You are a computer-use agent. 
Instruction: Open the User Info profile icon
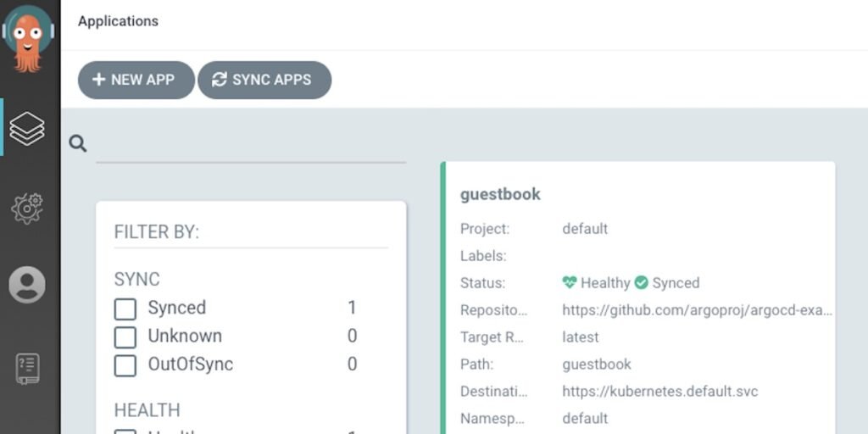(27, 285)
